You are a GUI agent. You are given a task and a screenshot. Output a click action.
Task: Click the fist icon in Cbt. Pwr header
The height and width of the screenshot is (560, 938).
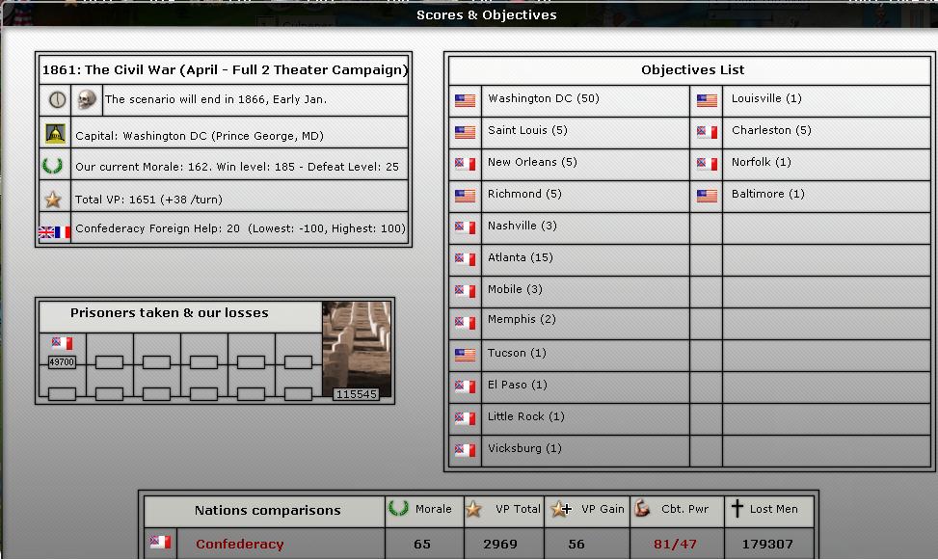[645, 509]
